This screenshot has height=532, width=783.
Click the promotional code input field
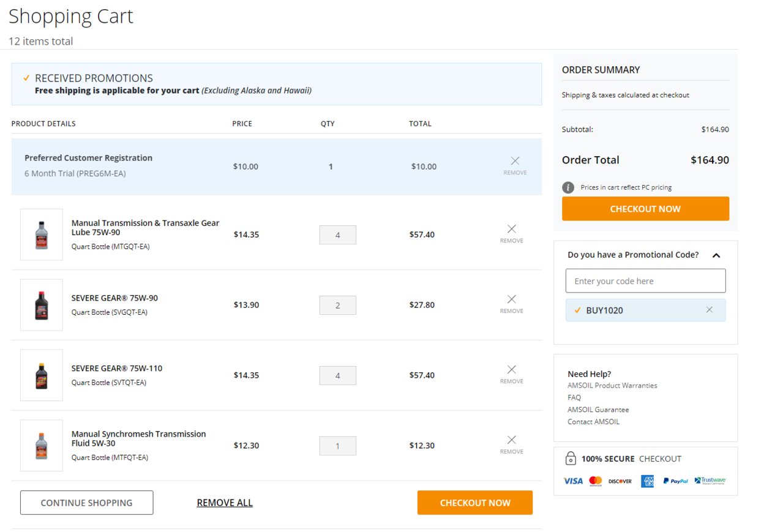[646, 281]
